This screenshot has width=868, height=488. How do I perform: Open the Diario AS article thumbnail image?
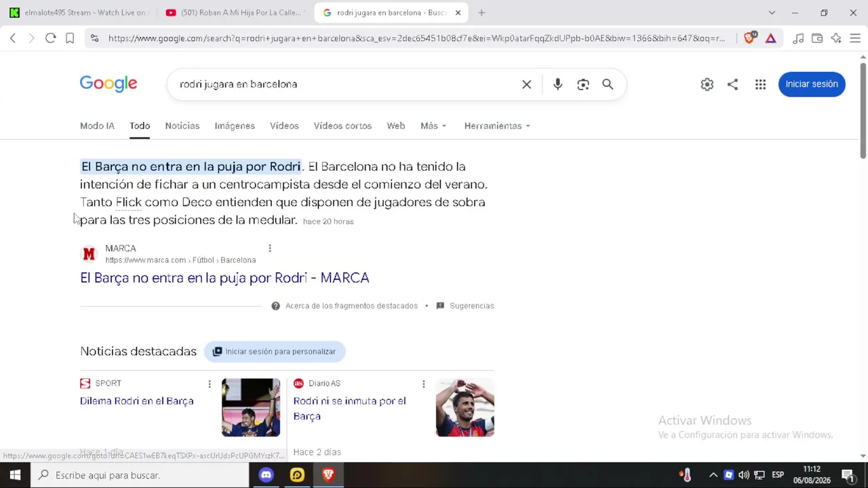(x=465, y=407)
